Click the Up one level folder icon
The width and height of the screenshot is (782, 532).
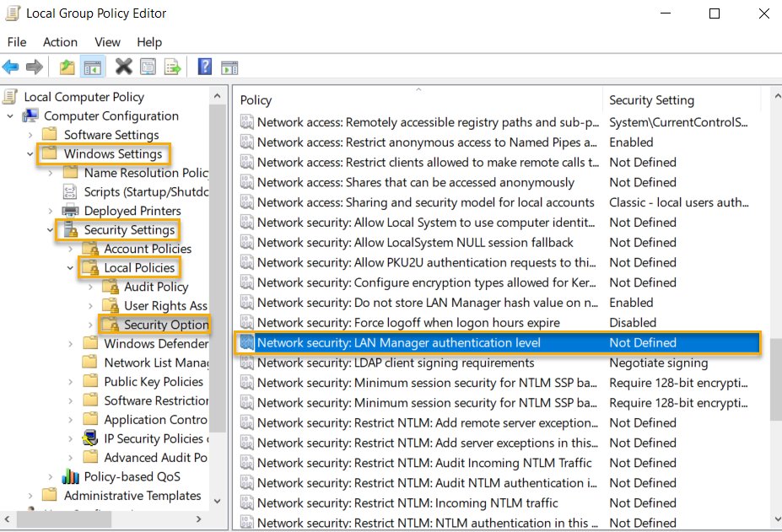66,67
